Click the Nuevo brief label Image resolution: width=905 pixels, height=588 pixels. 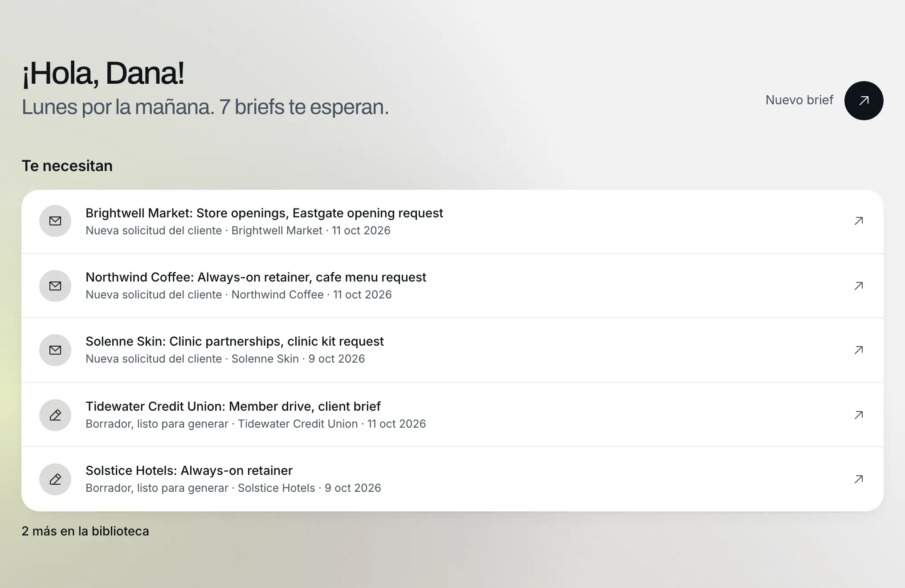[x=799, y=100]
